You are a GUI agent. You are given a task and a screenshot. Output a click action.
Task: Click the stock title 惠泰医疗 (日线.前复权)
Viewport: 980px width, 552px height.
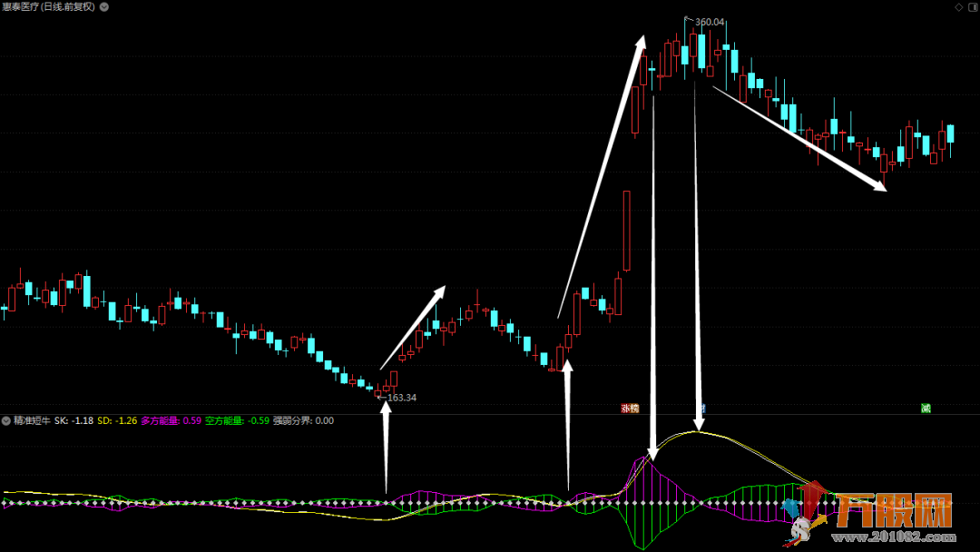pyautogui.click(x=49, y=6)
